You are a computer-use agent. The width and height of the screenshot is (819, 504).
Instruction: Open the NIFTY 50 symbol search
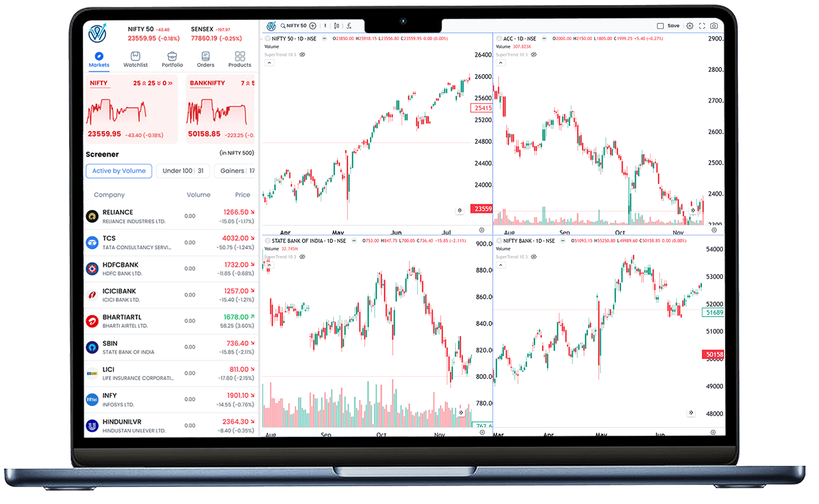(x=294, y=26)
